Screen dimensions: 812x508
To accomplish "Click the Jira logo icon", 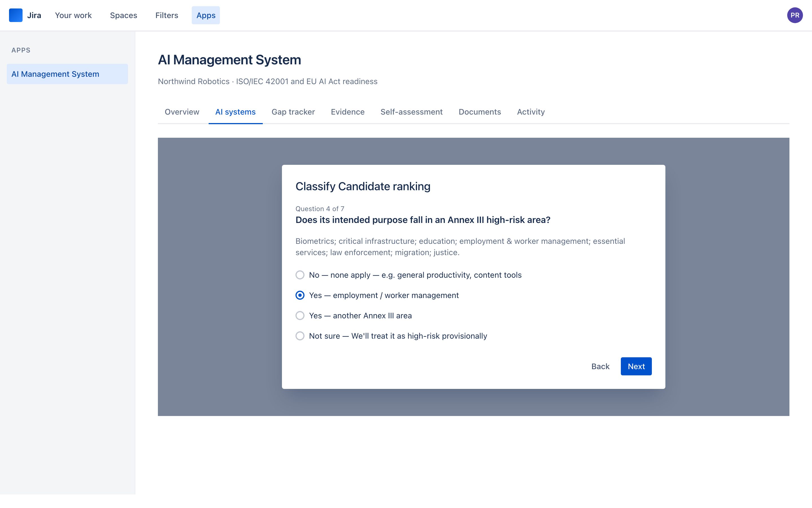I will [x=16, y=15].
